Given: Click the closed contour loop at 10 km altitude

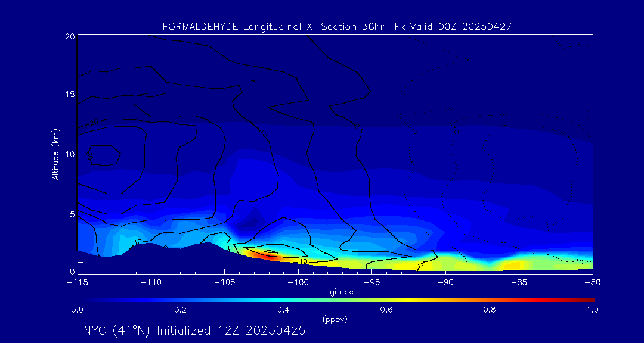Looking at the screenshot, I should pos(104,155).
